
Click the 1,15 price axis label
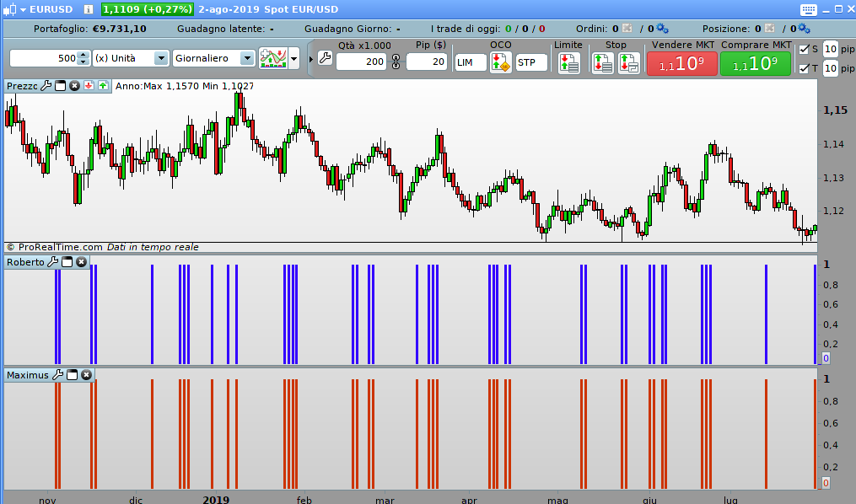(x=835, y=110)
